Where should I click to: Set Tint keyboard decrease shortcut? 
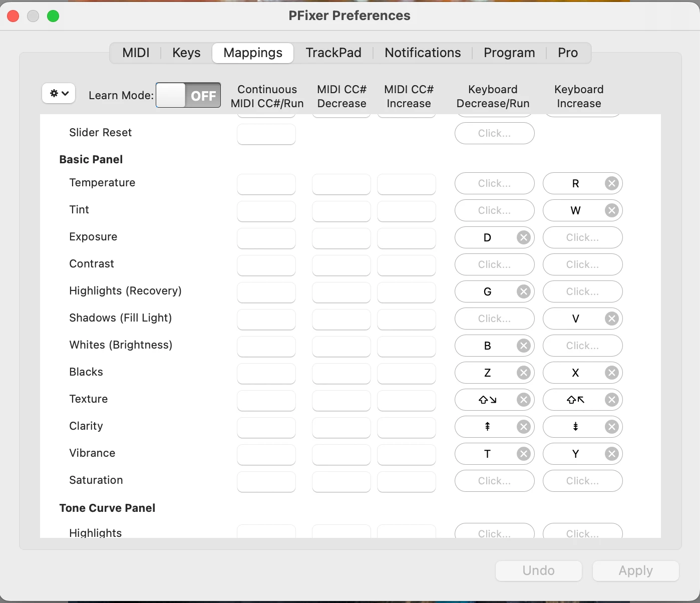click(x=495, y=210)
